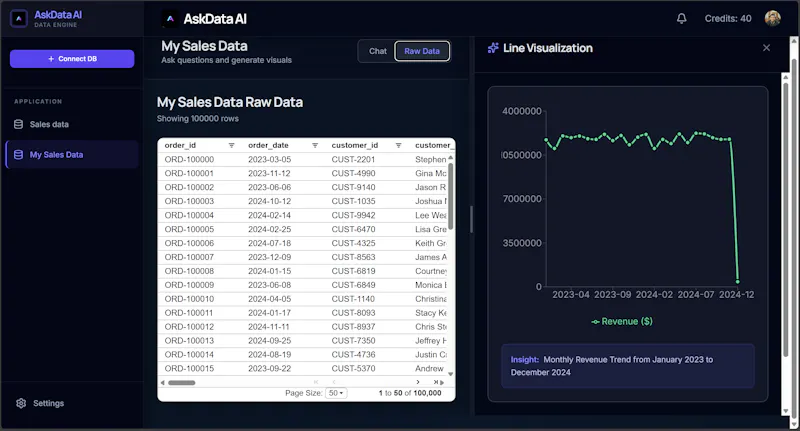The height and width of the screenshot is (431, 800).
Task: Open the user profile avatar
Action: click(772, 18)
